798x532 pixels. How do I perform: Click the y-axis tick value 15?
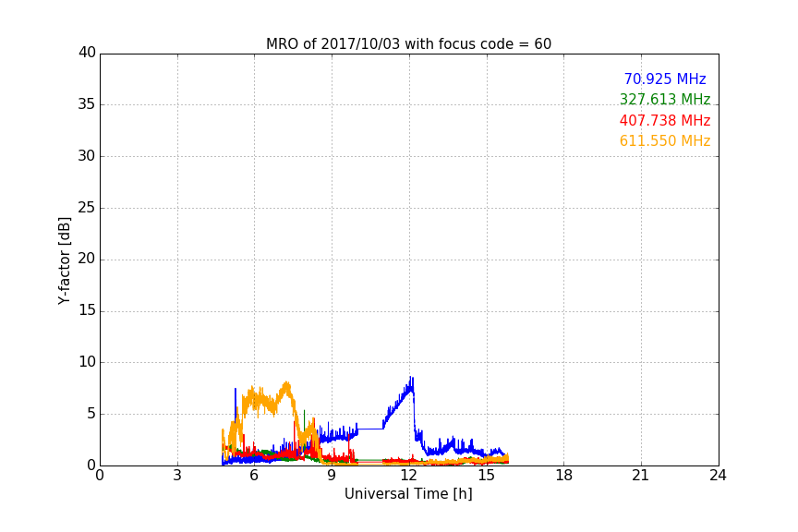click(x=87, y=310)
